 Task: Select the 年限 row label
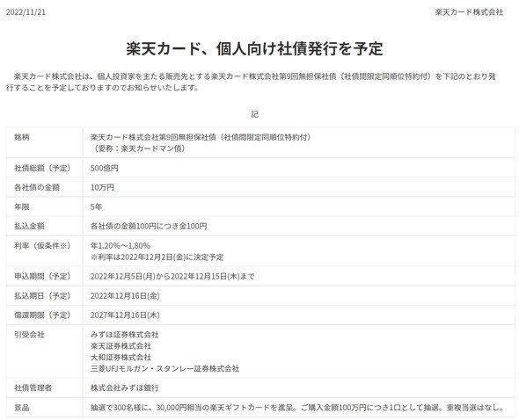[x=22, y=207]
